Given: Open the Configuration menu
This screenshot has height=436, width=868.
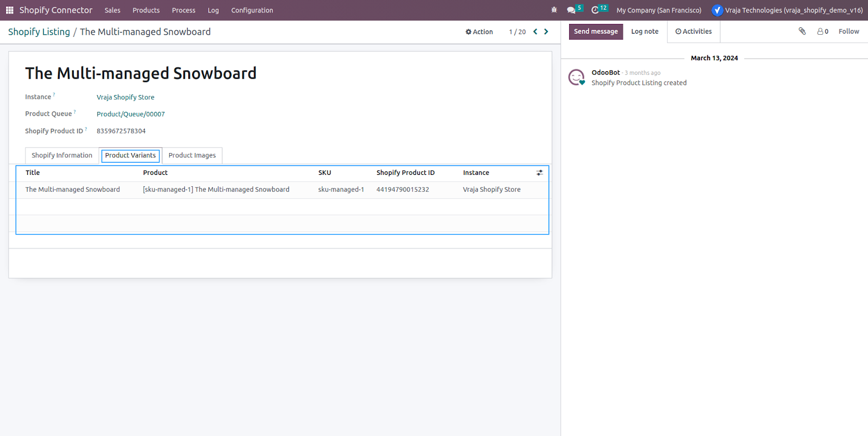Looking at the screenshot, I should point(252,10).
